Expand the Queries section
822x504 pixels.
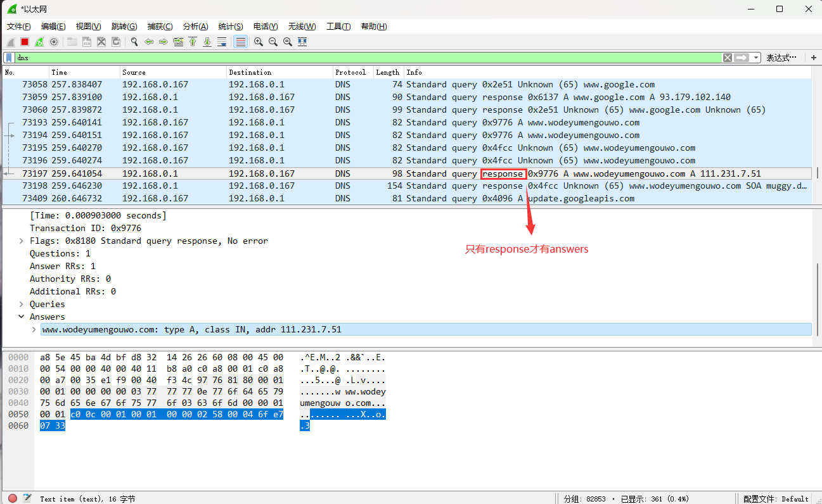pyautogui.click(x=22, y=304)
